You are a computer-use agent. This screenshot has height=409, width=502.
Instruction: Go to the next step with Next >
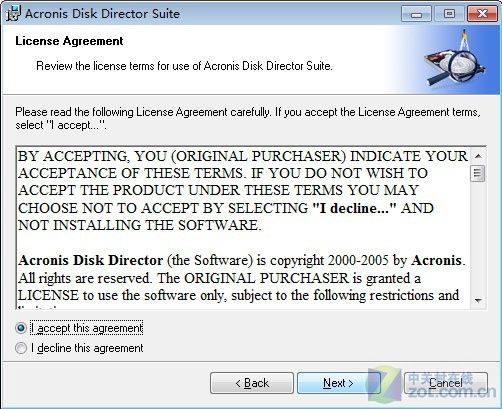pos(338,383)
